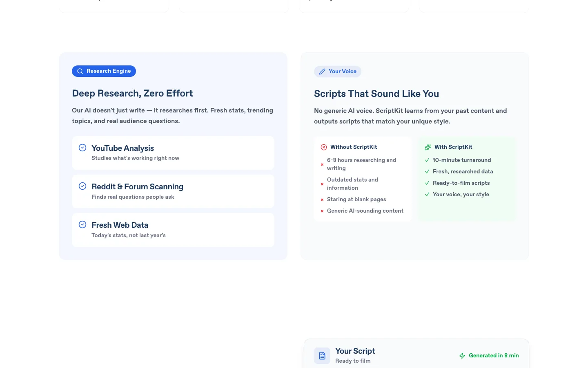The height and width of the screenshot is (368, 588).
Task: Click 'Fresh, researched data' text
Action: click(x=463, y=171)
